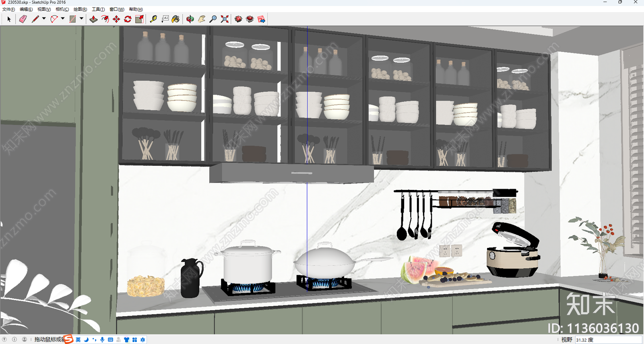Choose the Zoom magnifier tool
Viewport: 644px width, 344px height.
pyautogui.click(x=213, y=19)
